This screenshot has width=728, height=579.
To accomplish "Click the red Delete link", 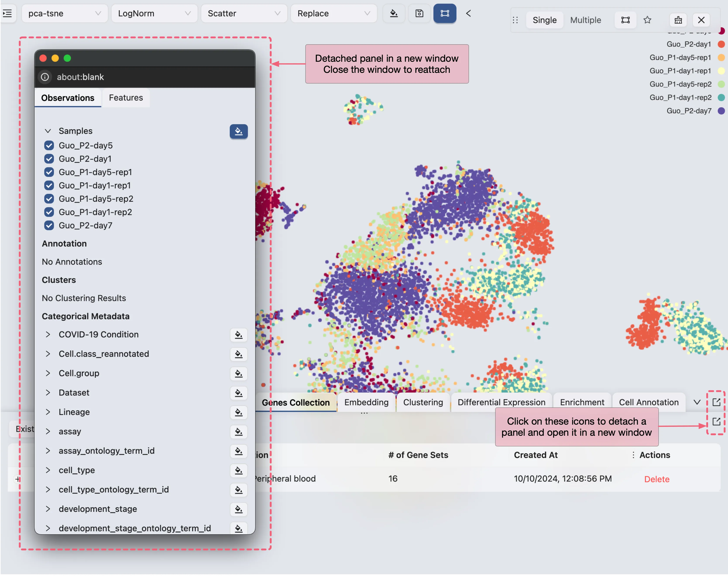I will [x=656, y=479].
